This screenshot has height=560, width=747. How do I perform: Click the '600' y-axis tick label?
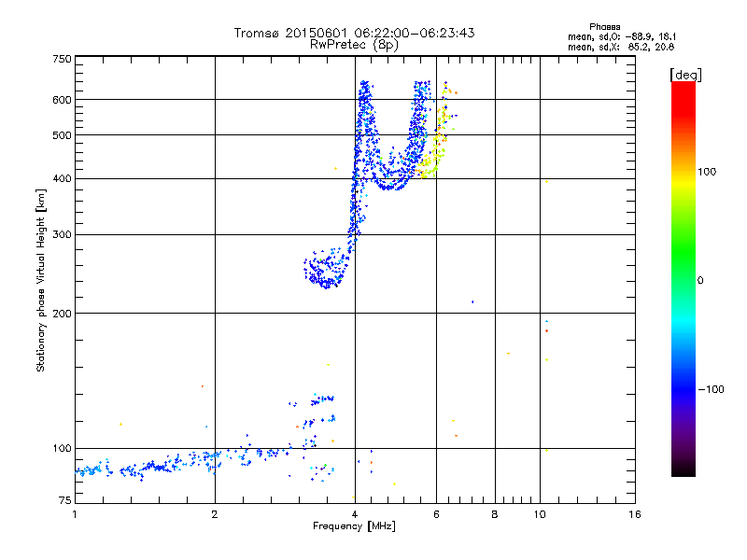point(62,100)
